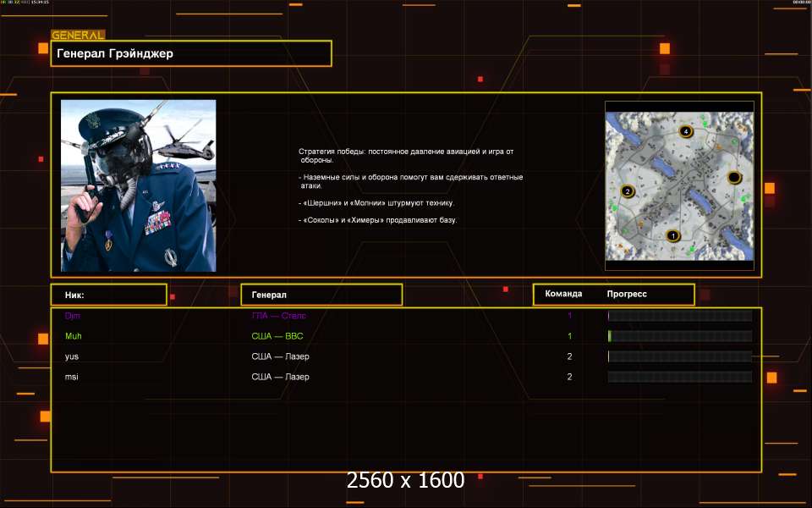
Task: Click the Генерал Грэйнджер title box
Action: pyautogui.click(x=191, y=53)
